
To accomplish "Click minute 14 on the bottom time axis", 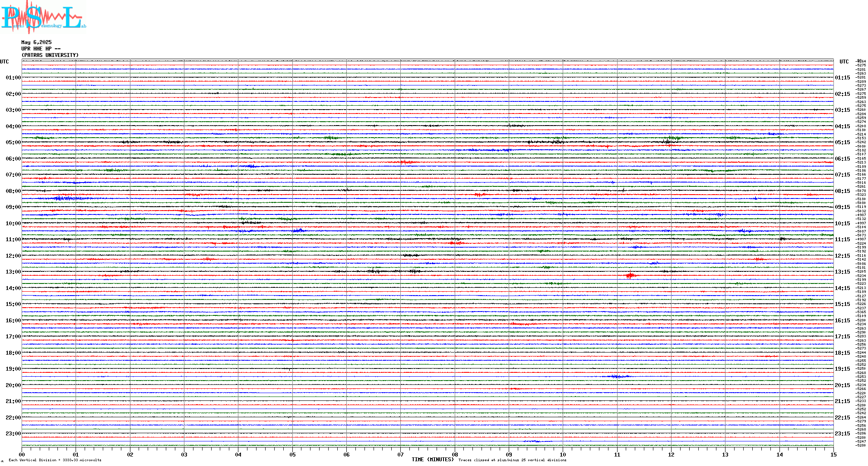I will pyautogui.click(x=779, y=454).
